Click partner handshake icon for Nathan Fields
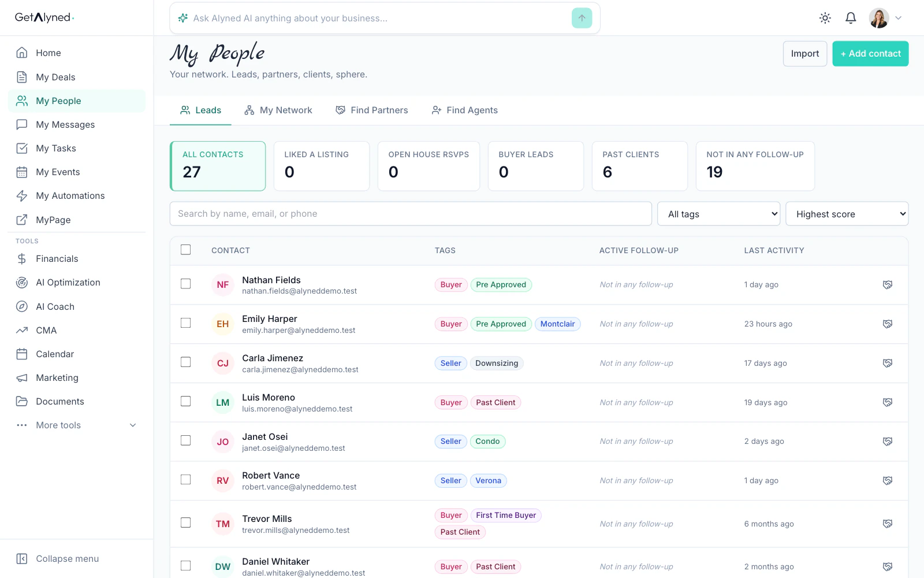924x578 pixels. (x=888, y=284)
